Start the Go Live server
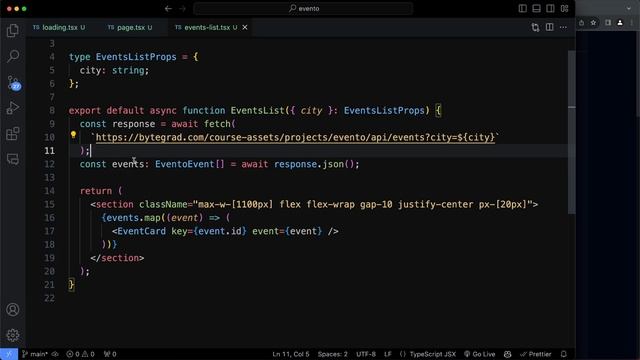Image resolution: width=640 pixels, height=360 pixels. (x=480, y=354)
